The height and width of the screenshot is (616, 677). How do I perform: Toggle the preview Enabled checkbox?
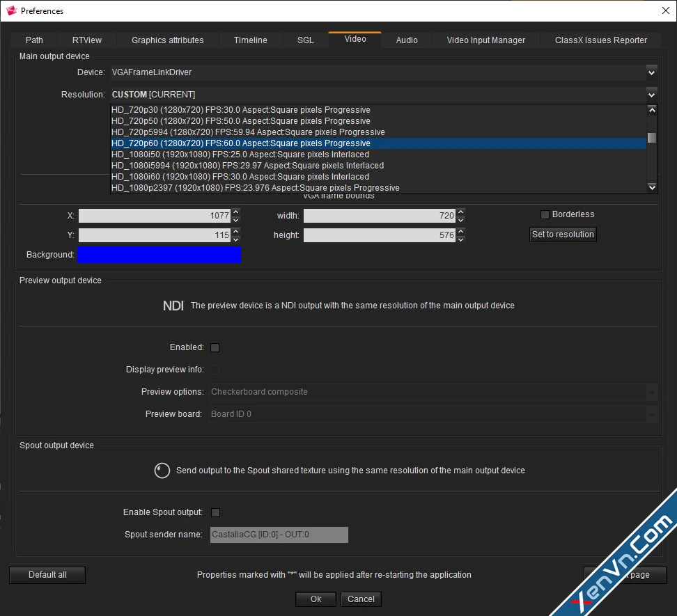click(x=215, y=348)
